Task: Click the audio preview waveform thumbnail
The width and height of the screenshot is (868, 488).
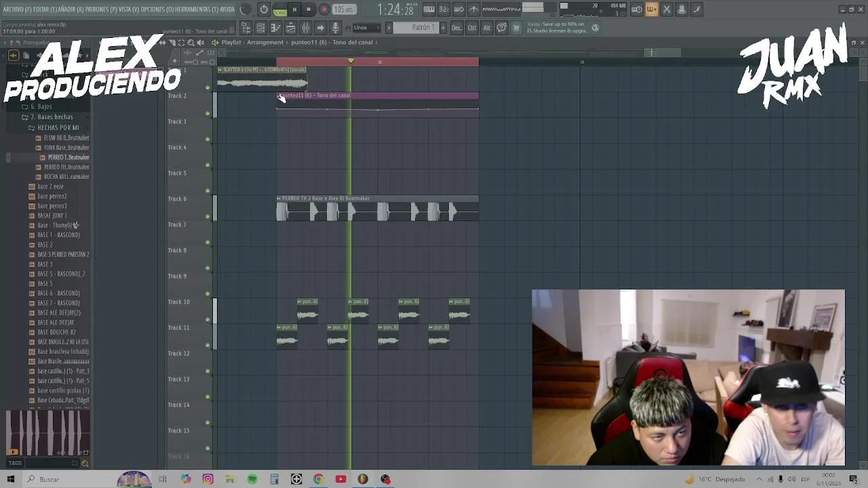Action: pyautogui.click(x=47, y=432)
